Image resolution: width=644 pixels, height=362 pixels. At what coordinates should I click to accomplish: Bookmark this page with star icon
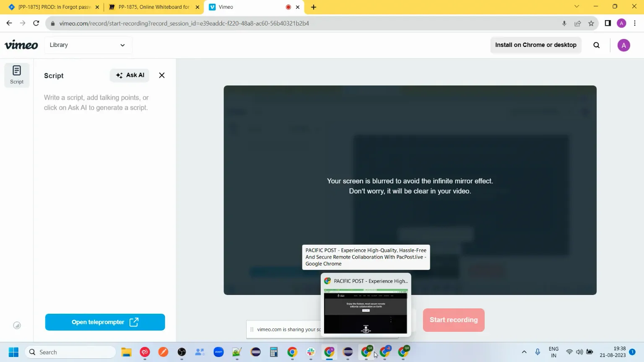click(591, 23)
